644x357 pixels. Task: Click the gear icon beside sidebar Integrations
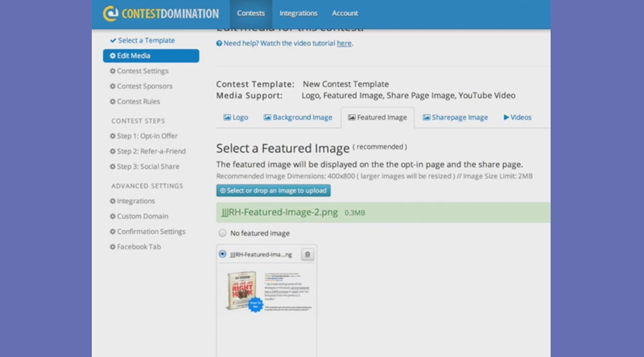tap(113, 201)
